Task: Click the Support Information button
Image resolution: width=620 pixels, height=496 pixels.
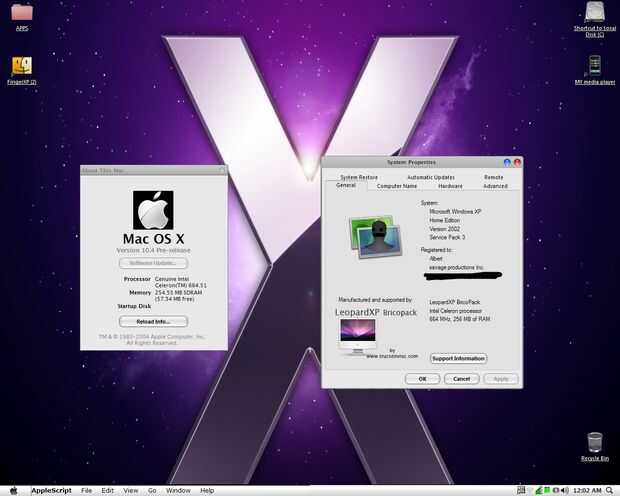Action: pyautogui.click(x=459, y=358)
